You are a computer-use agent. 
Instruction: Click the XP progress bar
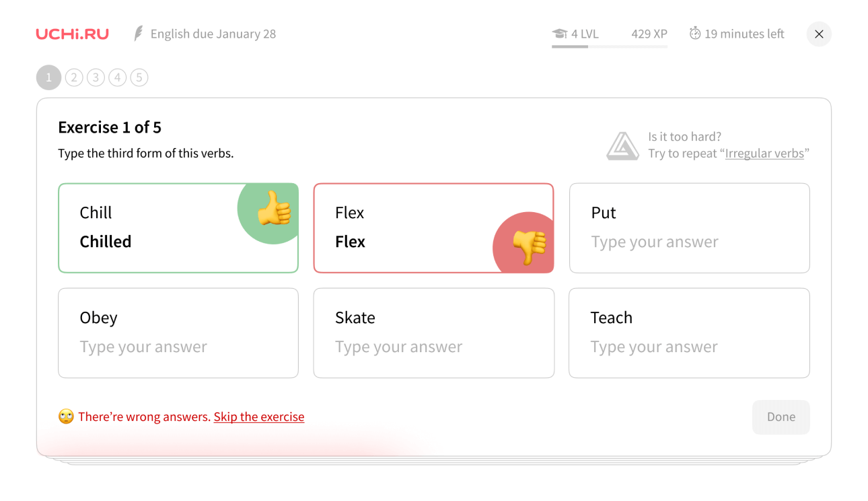click(610, 46)
